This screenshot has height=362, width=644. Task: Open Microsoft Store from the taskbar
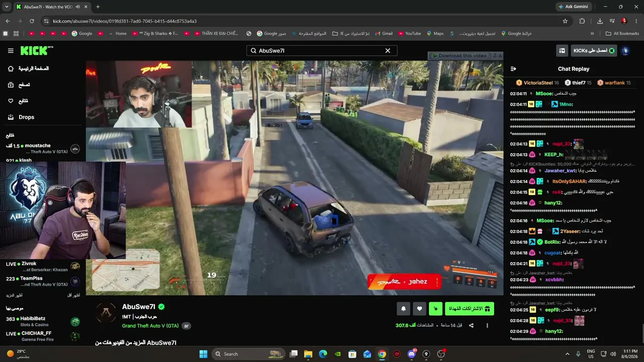[353, 354]
